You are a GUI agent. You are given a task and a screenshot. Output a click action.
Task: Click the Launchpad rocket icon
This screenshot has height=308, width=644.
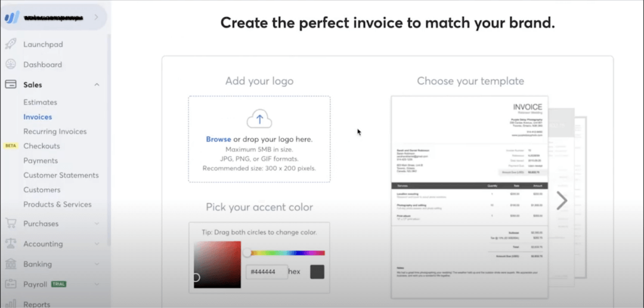point(11,44)
